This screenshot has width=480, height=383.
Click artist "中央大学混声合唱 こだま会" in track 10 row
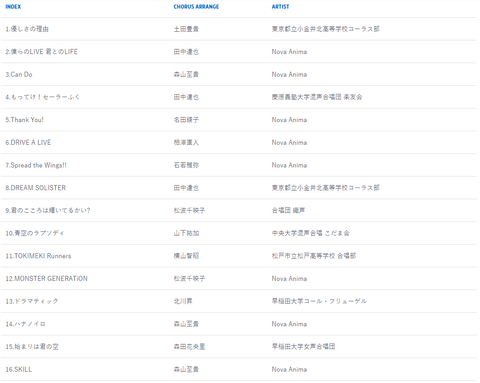pyautogui.click(x=311, y=233)
